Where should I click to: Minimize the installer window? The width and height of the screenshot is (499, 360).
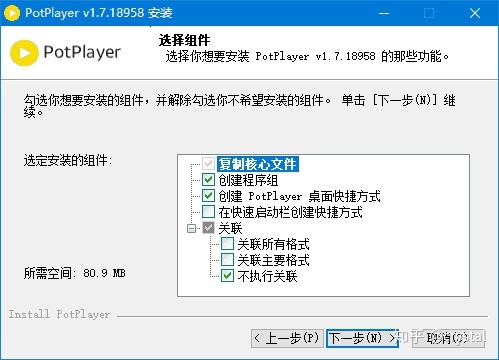[x=384, y=13]
